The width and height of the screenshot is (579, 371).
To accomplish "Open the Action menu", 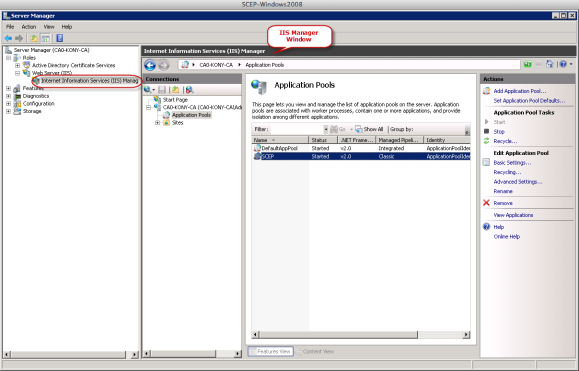I will point(28,27).
